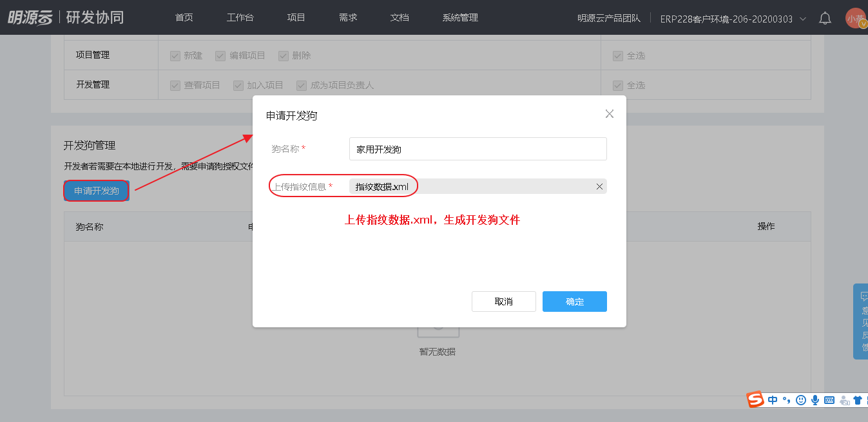Open the Sogou soft keyboard icon
868x422 pixels.
pyautogui.click(x=829, y=400)
